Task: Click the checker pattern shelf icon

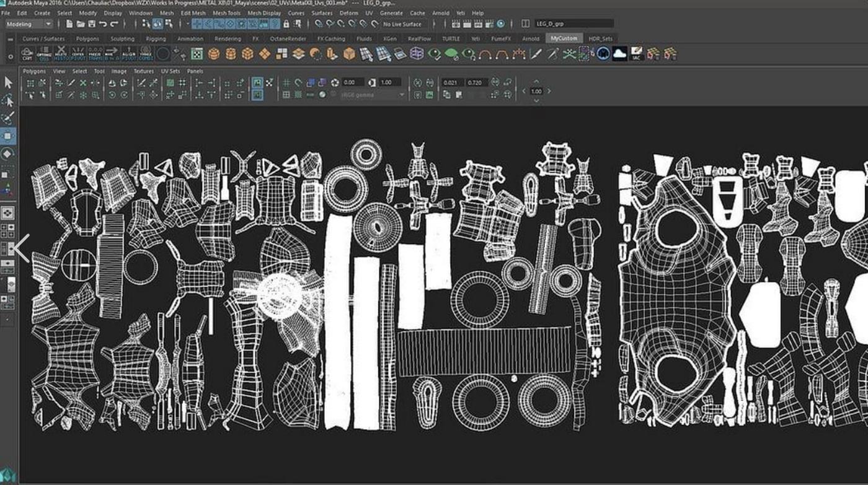Action: (x=197, y=55)
